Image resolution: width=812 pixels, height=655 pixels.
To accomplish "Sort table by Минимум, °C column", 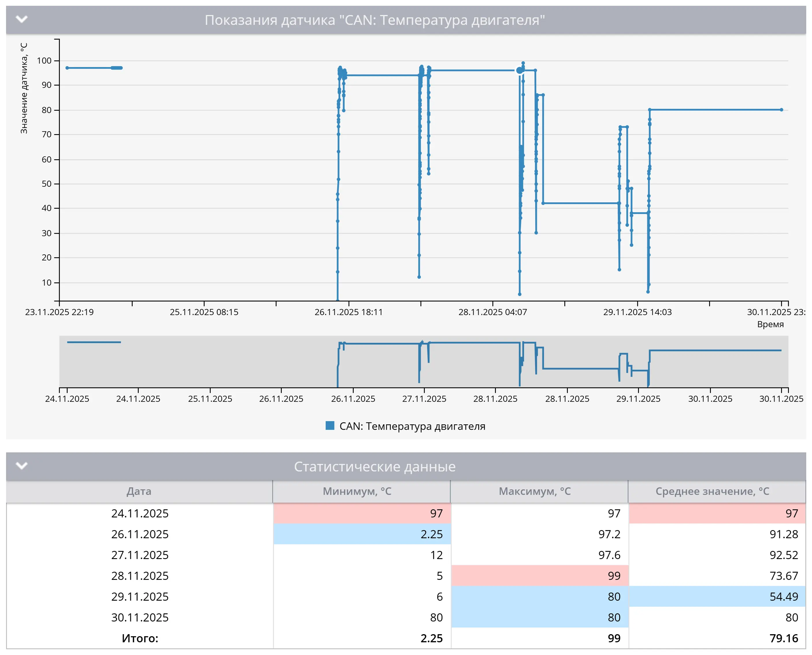I will (x=357, y=491).
